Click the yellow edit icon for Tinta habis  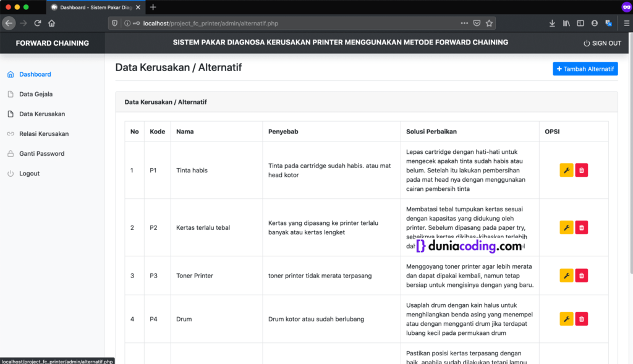(x=566, y=171)
